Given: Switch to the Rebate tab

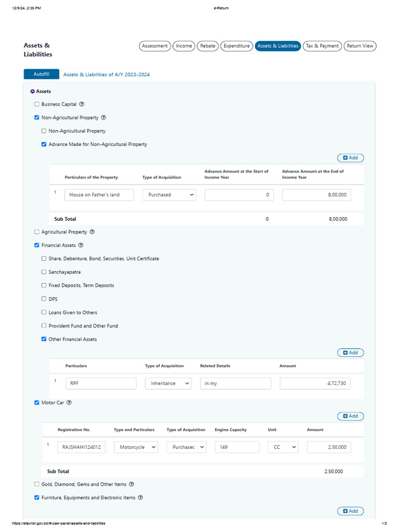Looking at the screenshot, I should point(208,46).
